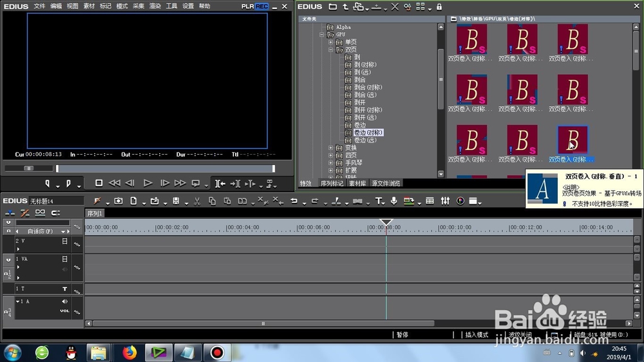
Task: Click the add cut point icon
Action: click(336, 201)
